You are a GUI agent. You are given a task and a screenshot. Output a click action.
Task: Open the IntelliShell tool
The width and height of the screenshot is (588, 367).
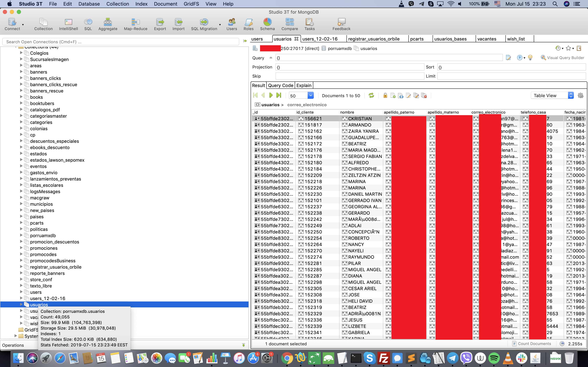click(x=68, y=24)
